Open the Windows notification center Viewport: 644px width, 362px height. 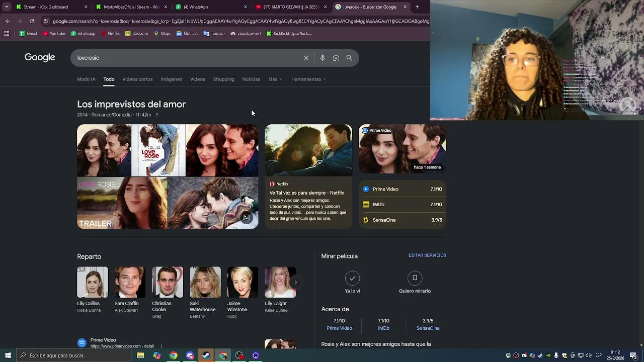[633, 355]
